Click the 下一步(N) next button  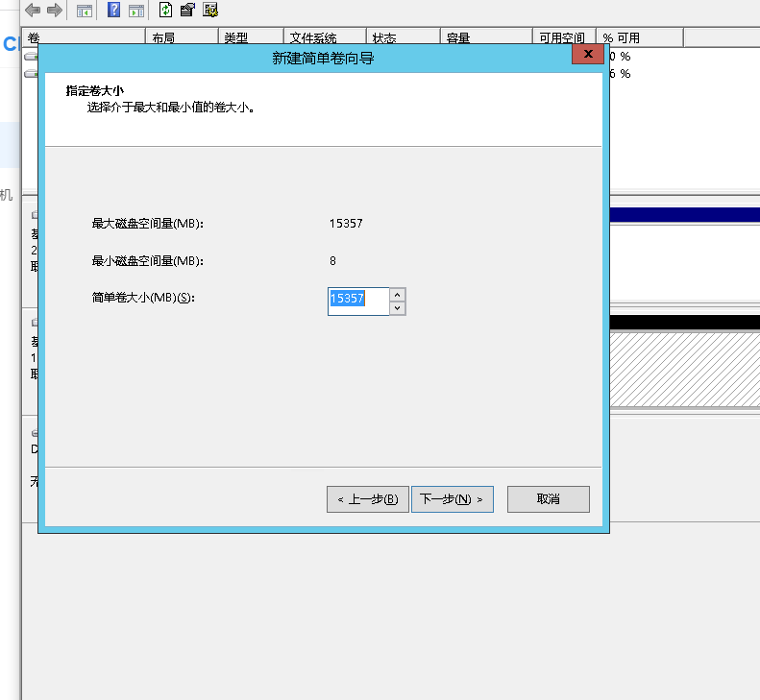tap(452, 499)
